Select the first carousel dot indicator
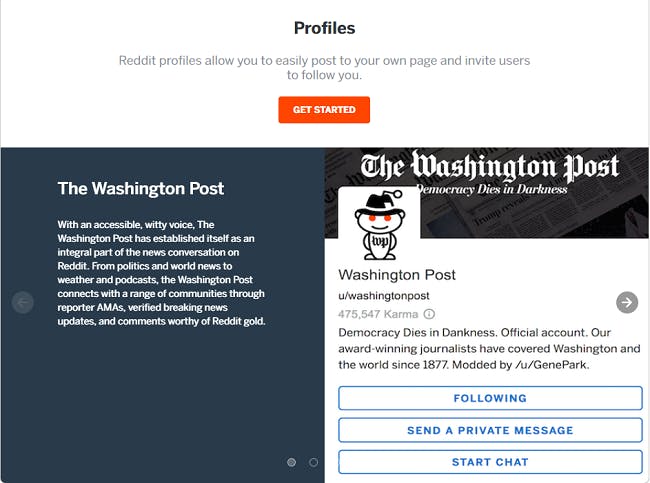650x483 pixels. (291, 462)
